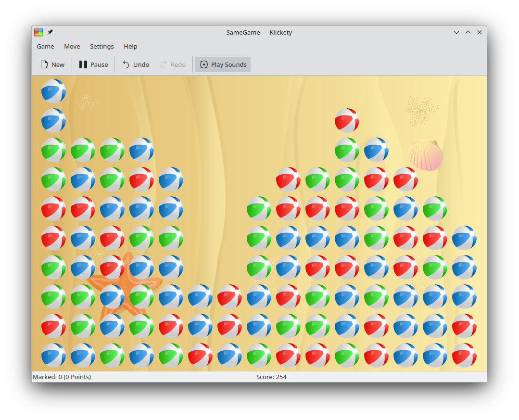Pick the red ball covering the starfish
The height and width of the screenshot is (420, 519).
pos(112,267)
